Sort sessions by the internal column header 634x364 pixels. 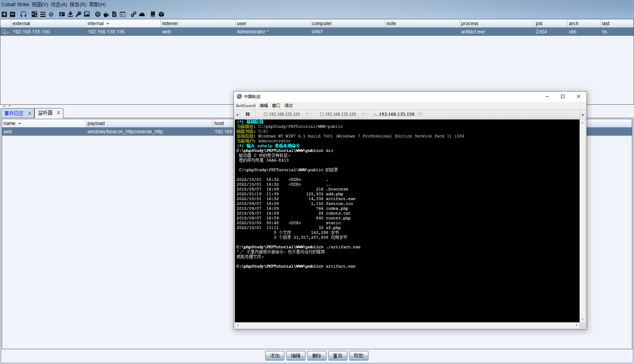click(123, 23)
